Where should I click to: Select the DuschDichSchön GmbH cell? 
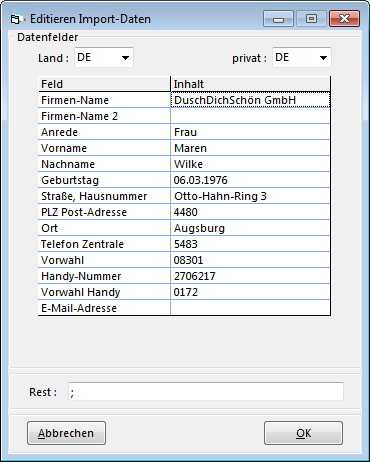pos(250,100)
